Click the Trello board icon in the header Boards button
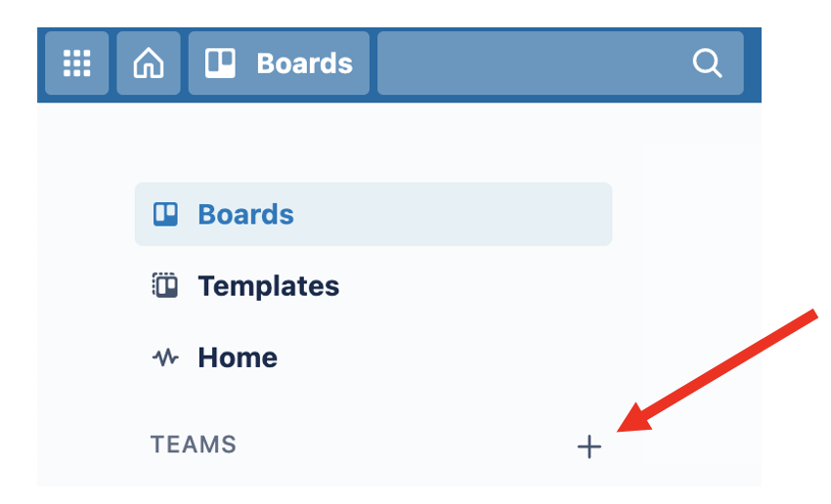Image resolution: width=831 pixels, height=504 pixels. click(220, 63)
